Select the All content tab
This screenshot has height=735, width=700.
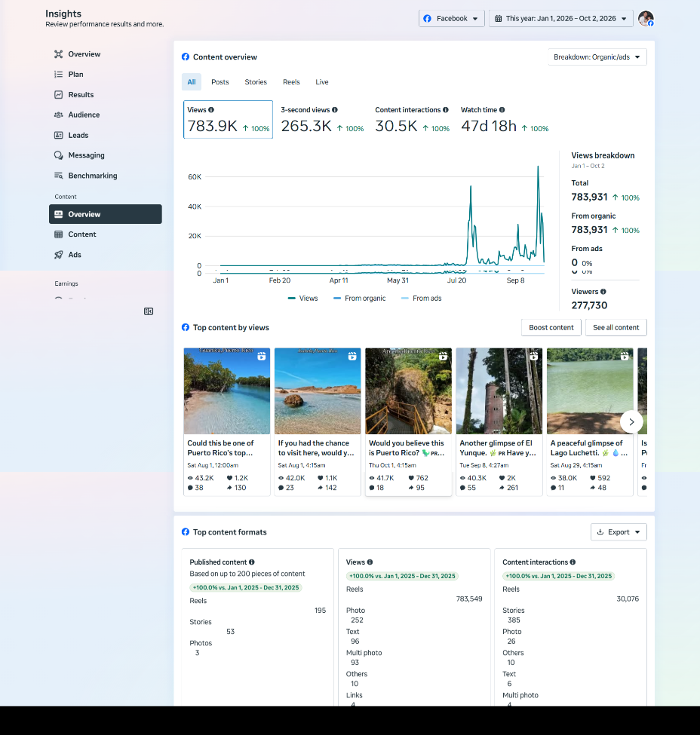pyautogui.click(x=192, y=82)
